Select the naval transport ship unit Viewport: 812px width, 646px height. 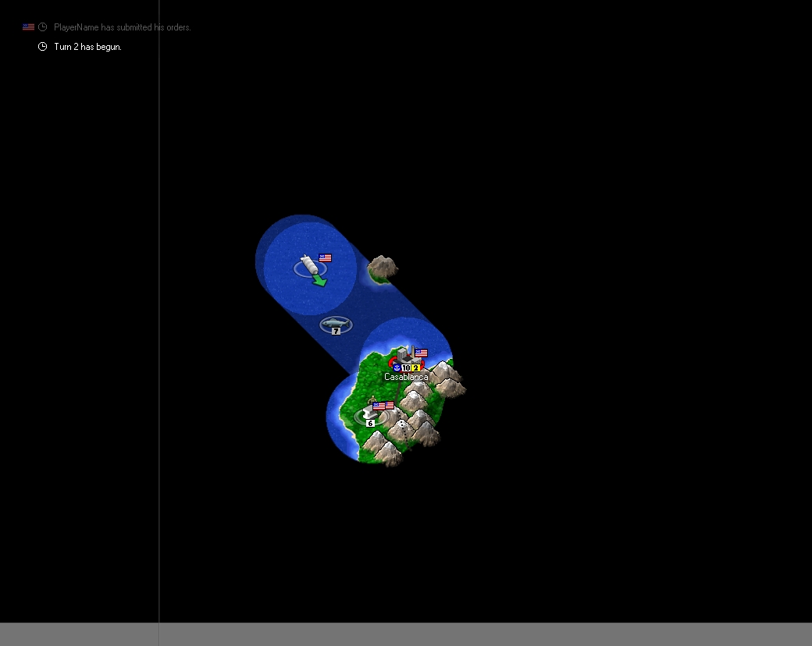coord(310,264)
